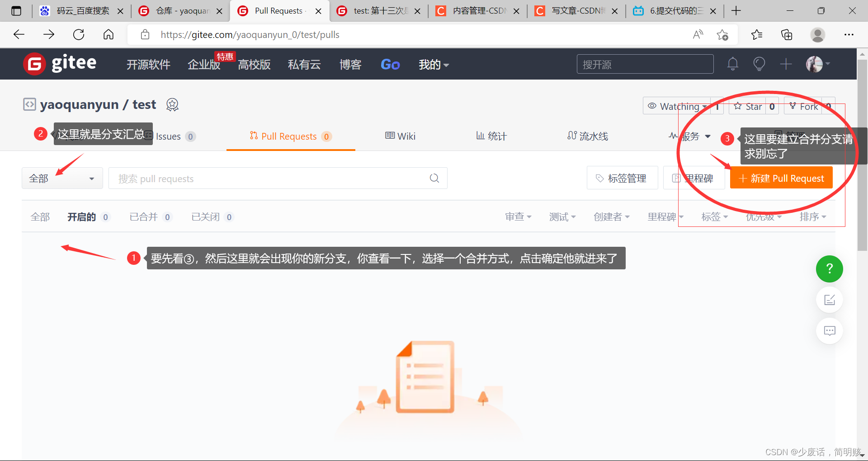Open the Watching dropdown

pyautogui.click(x=677, y=106)
